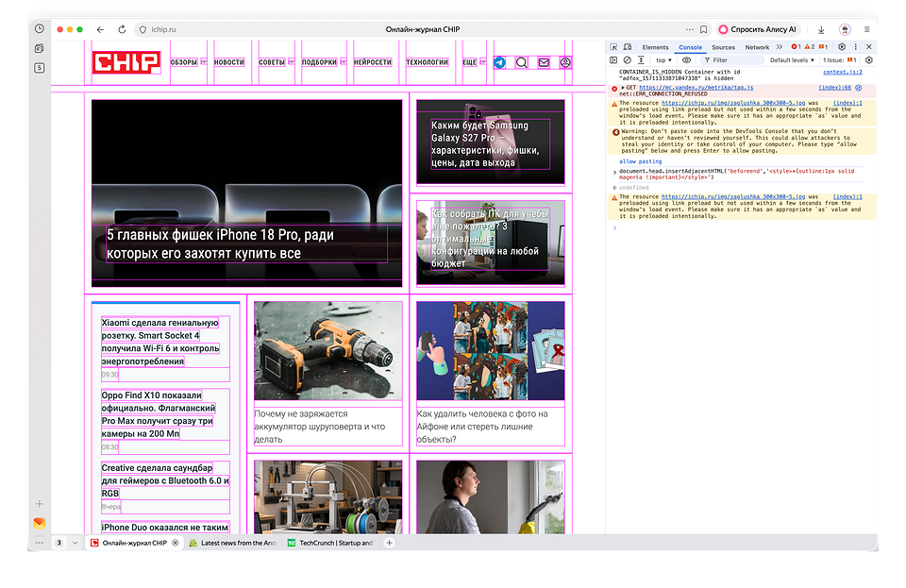
Task: Expand the СОВЕТЫ menu arrow
Action: coord(292,62)
